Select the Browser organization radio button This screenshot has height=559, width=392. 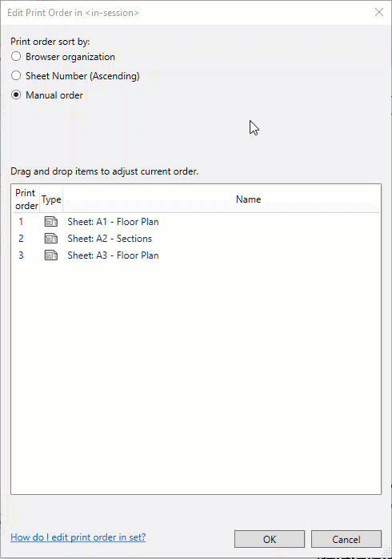(x=16, y=56)
